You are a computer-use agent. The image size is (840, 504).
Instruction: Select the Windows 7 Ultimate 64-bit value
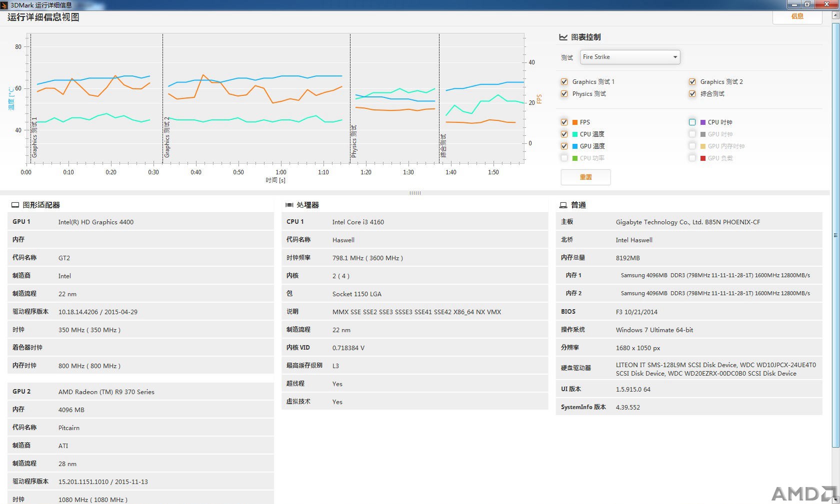click(654, 330)
